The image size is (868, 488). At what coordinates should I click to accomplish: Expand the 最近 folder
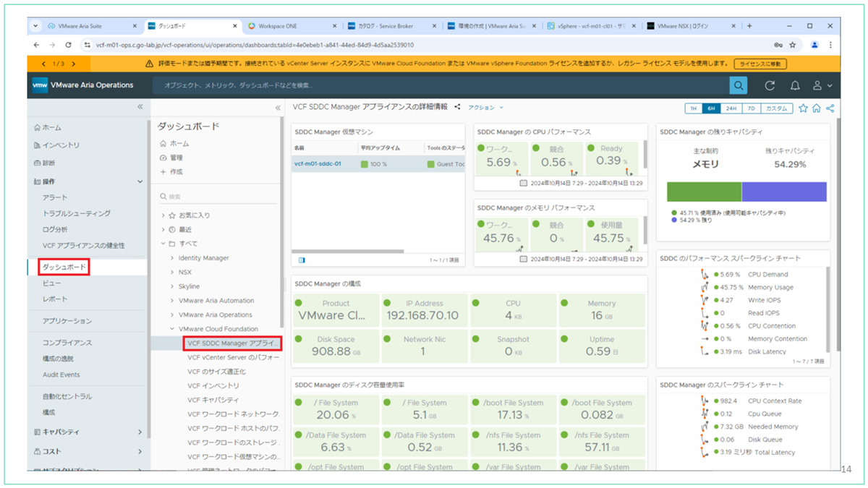point(163,229)
